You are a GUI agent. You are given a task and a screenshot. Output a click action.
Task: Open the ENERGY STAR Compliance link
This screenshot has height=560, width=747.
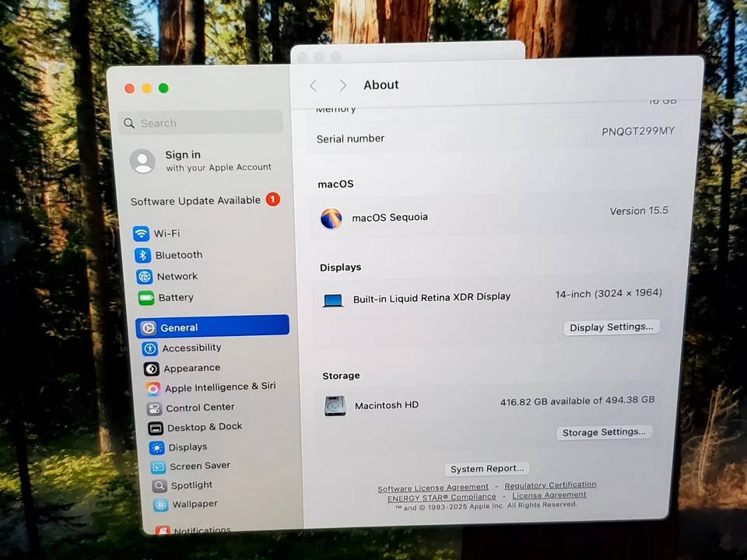442,498
